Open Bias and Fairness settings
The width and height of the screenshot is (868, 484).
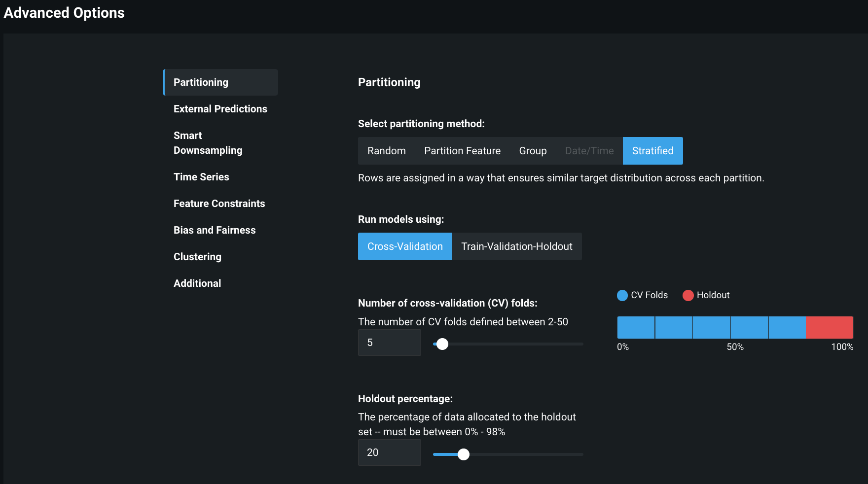pyautogui.click(x=215, y=230)
